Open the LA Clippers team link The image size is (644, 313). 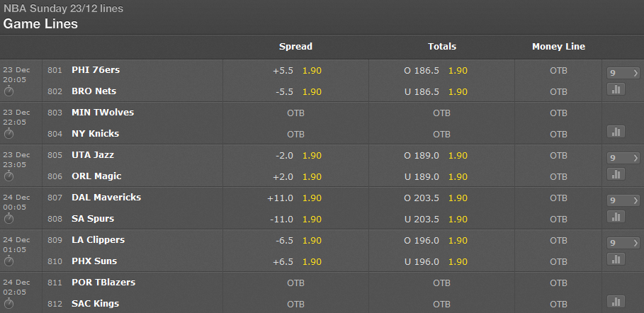(98, 240)
